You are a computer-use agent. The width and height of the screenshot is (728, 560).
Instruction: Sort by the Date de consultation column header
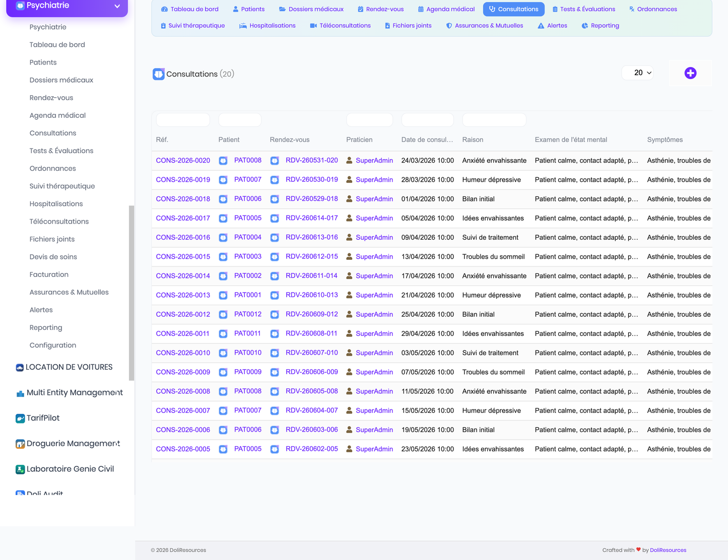tap(427, 139)
